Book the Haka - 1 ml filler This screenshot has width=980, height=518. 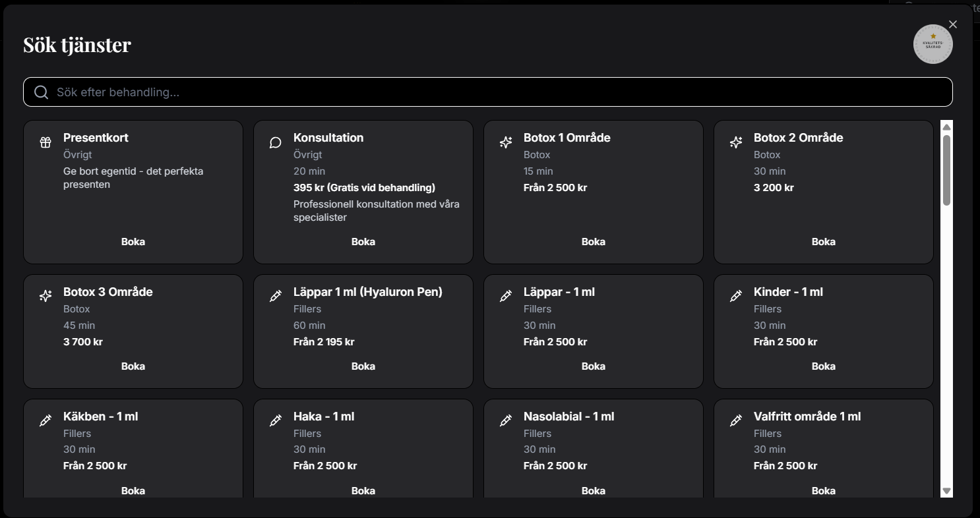pyautogui.click(x=363, y=490)
